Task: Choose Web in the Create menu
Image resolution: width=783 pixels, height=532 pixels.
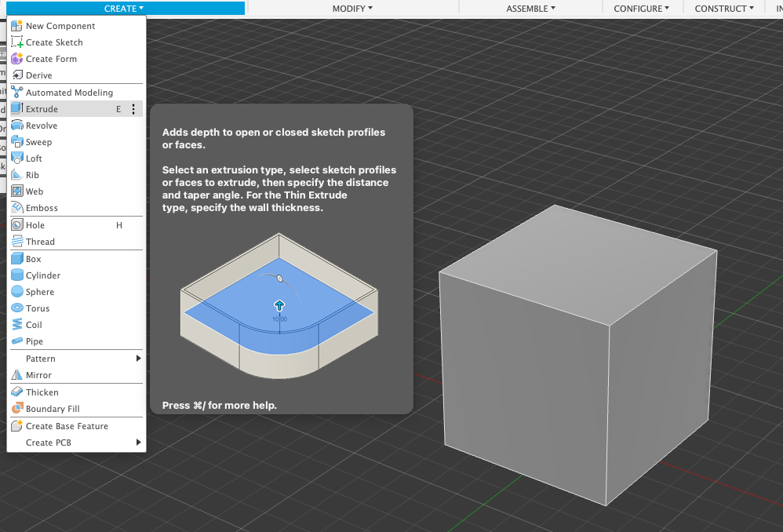Action: 76,191
